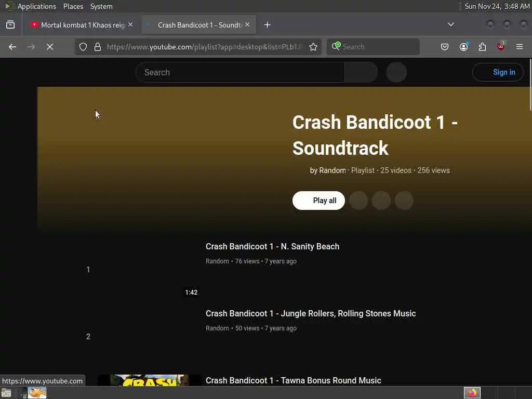The height and width of the screenshot is (399, 532).
Task: Click the playlist title Crash Bandicoot 1 - Soundtrack
Action: point(375,135)
